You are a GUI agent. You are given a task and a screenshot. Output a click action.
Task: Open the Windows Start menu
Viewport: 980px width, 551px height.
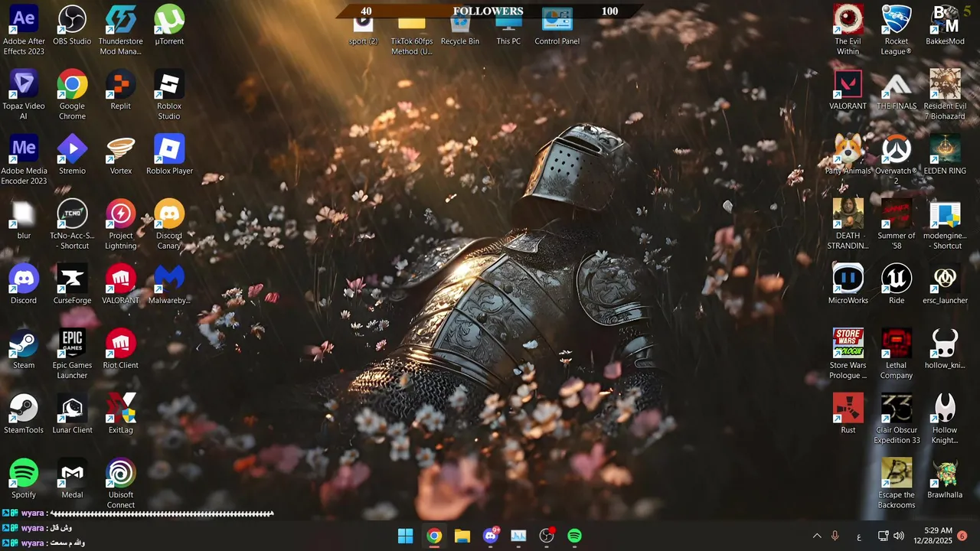[x=406, y=536]
